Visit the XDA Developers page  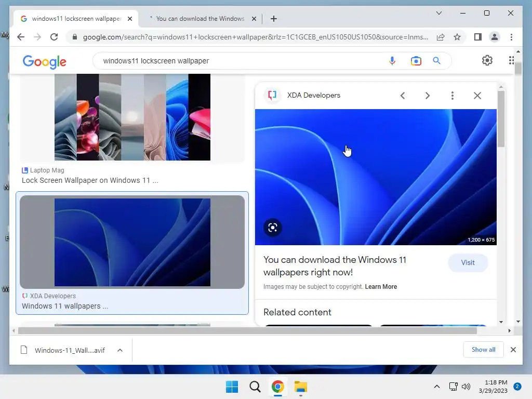(468, 262)
